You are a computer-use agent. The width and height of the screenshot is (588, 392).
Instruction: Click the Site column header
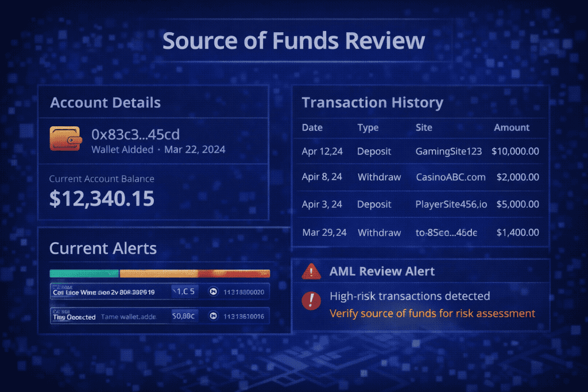pos(424,127)
